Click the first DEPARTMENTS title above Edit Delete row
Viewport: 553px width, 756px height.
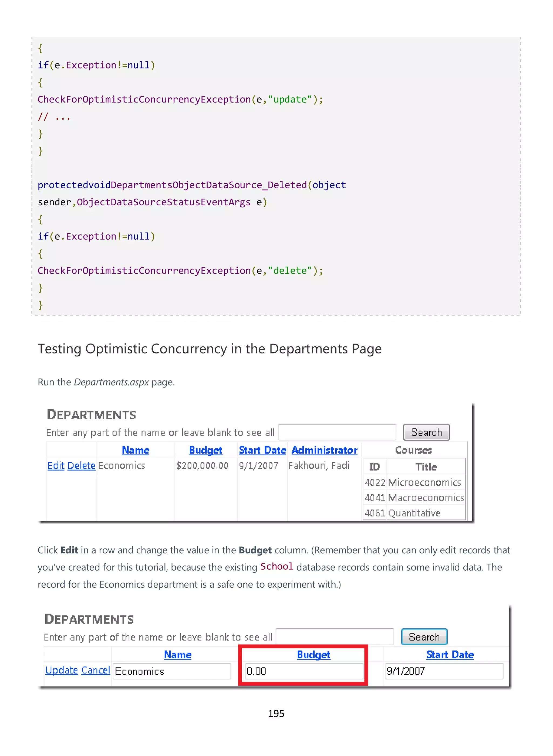click(x=91, y=415)
